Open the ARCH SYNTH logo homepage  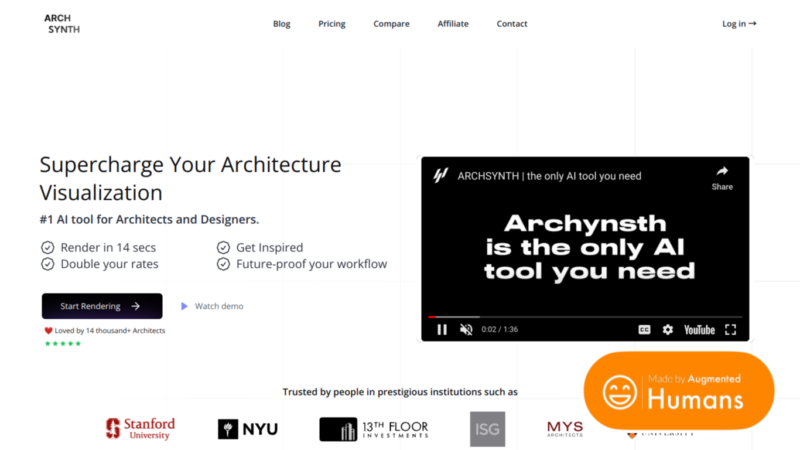[x=62, y=24]
